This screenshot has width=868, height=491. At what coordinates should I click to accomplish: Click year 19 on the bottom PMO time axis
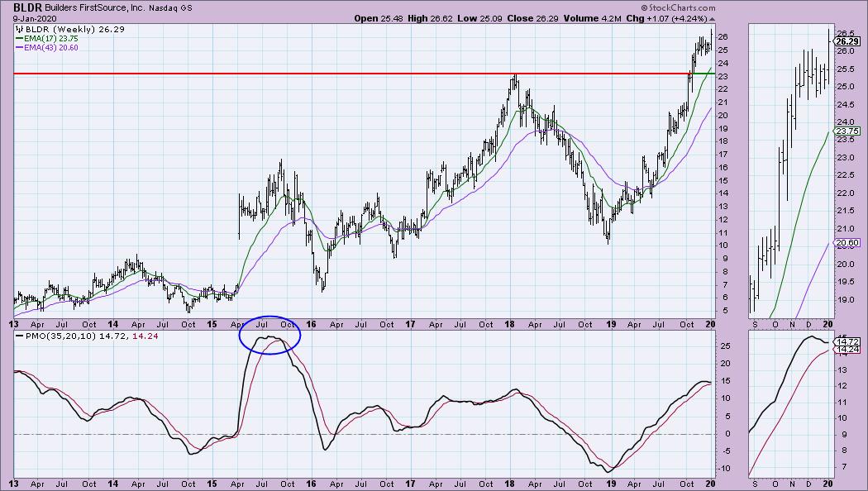(x=611, y=484)
